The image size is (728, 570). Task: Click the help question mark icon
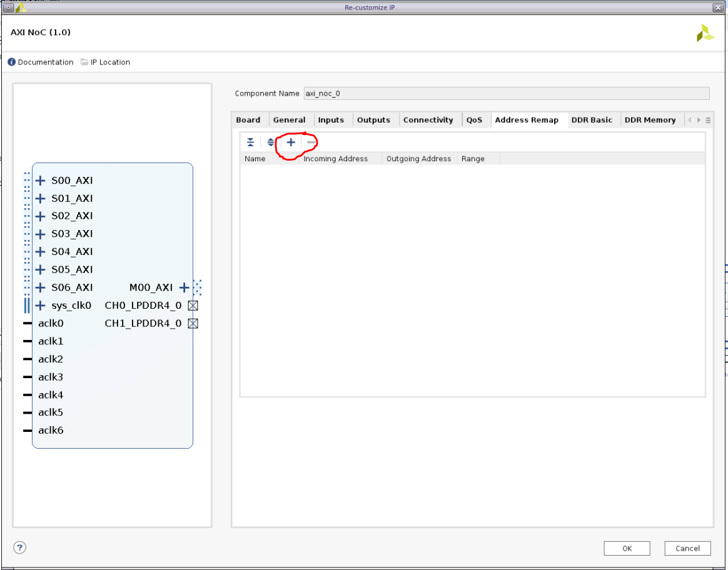point(19,547)
